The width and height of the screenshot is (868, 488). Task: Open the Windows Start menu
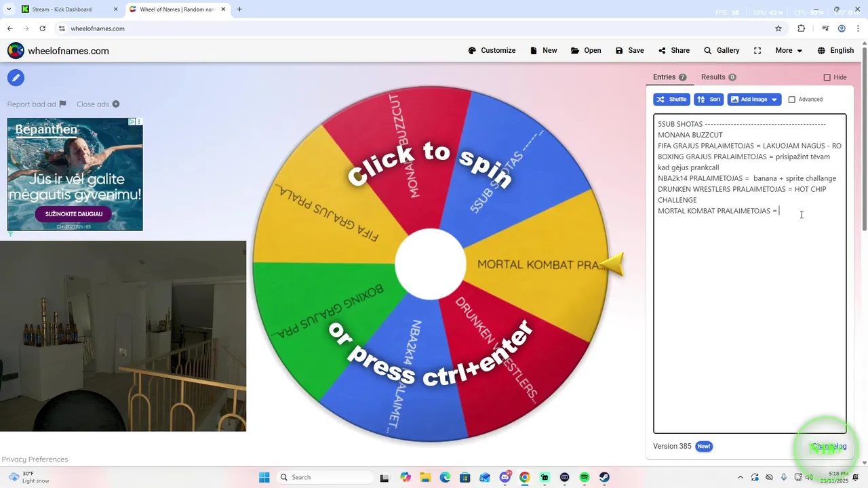click(264, 477)
